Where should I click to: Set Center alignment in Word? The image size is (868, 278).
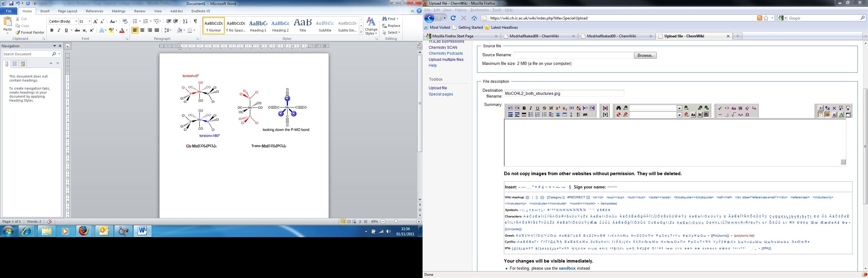(x=142, y=30)
